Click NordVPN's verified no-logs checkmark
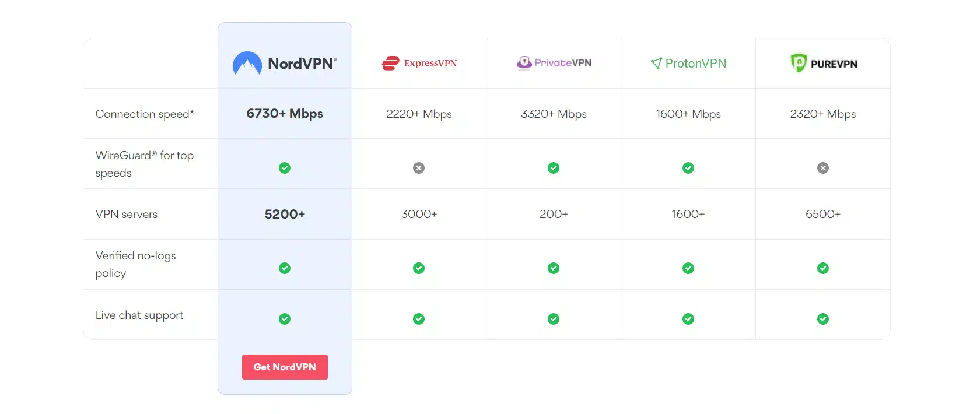This screenshot has height=414, width=980. pos(285,268)
